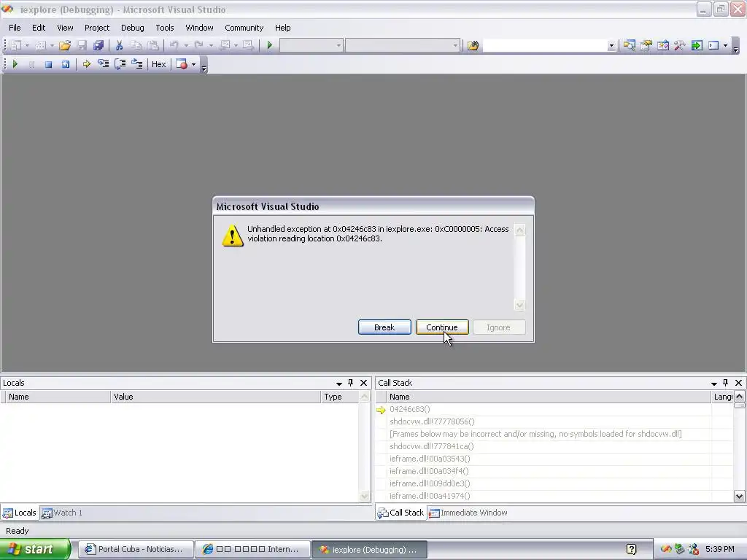Viewport: 747px width, 560px height.
Task: Click the Windows start button
Action: coord(35,549)
